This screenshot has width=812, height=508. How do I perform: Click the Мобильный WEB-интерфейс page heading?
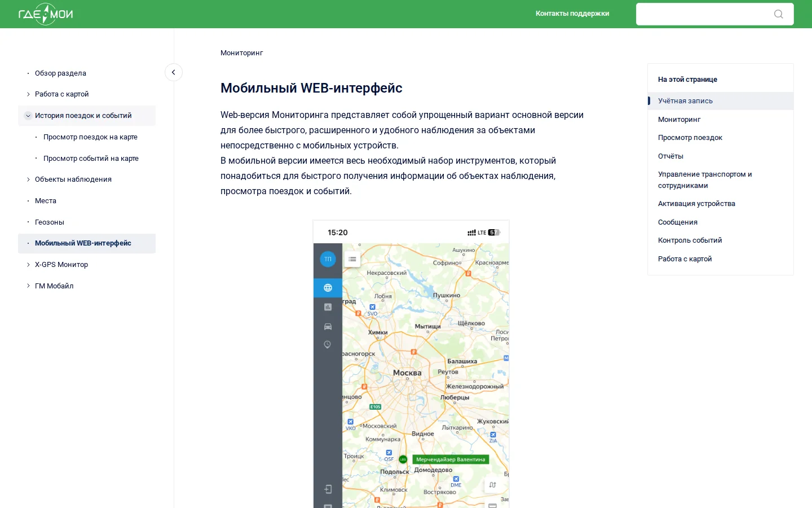pos(311,88)
